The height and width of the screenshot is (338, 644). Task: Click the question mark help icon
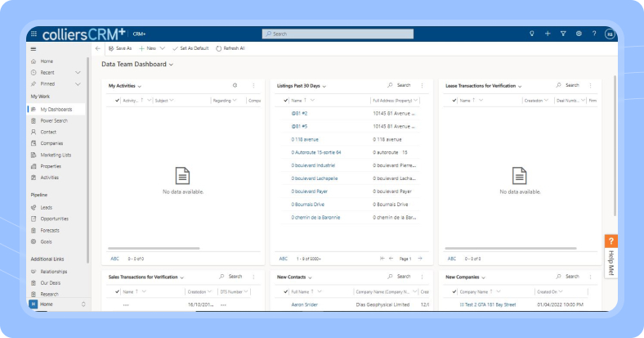point(594,34)
